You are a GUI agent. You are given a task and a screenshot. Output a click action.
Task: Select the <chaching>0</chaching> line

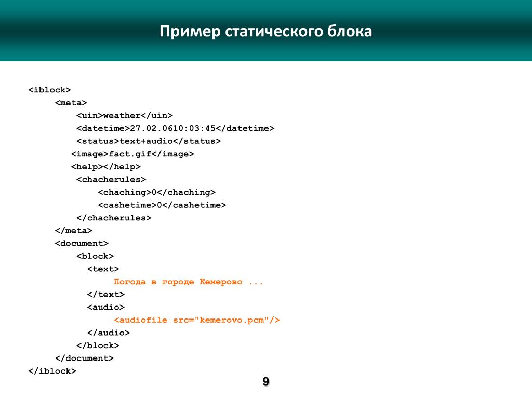click(157, 192)
